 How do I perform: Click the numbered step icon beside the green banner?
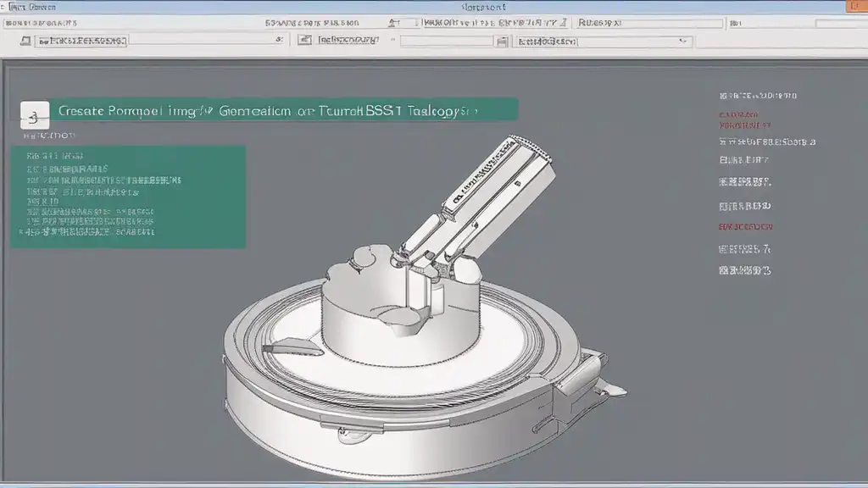tap(33, 112)
